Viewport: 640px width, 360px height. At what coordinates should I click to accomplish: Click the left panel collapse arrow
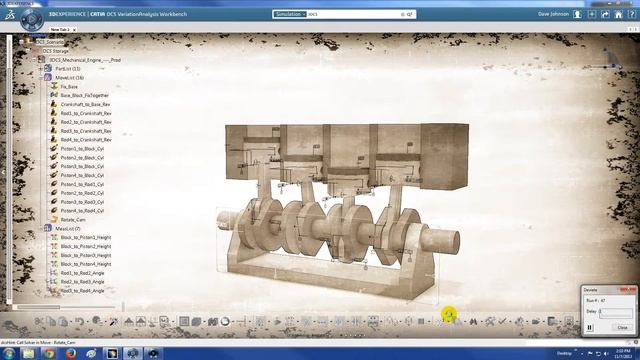tap(3, 172)
